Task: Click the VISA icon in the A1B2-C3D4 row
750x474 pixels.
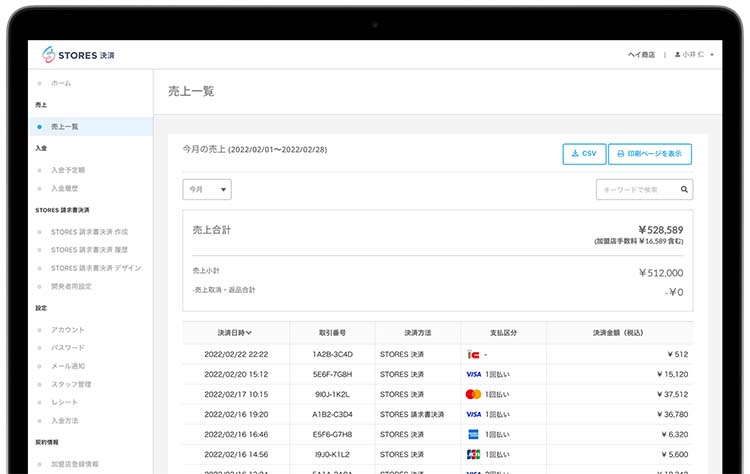Action: click(474, 414)
